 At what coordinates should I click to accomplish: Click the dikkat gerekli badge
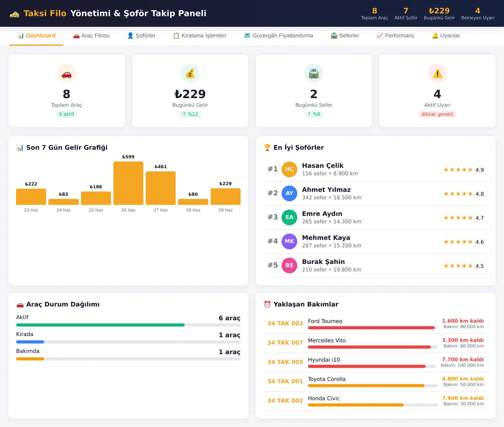click(437, 114)
